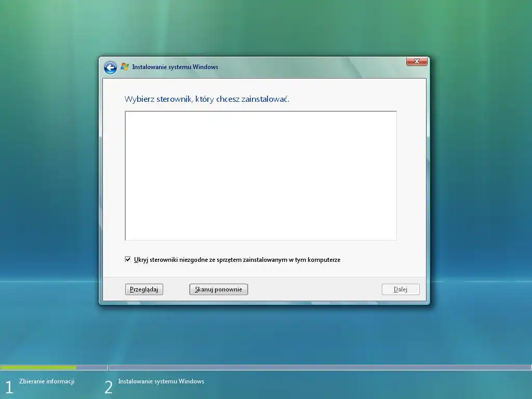Click the 'Wybierz sterownik, który chcesz zainstalować' heading

(x=207, y=99)
